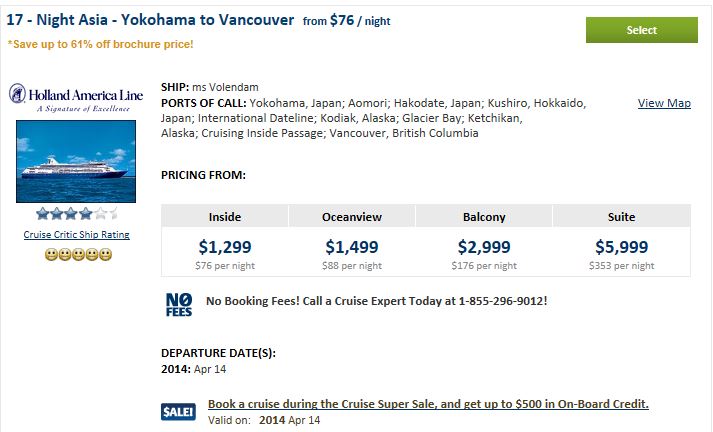Click the $2,999 Balcony price
This screenshot has height=432, width=713.
(x=484, y=247)
